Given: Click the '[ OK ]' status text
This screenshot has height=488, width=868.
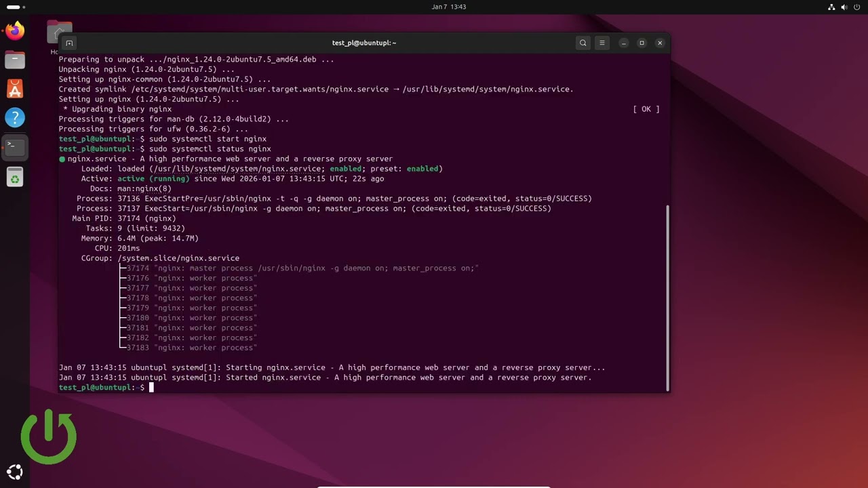Looking at the screenshot, I should pyautogui.click(x=646, y=109).
